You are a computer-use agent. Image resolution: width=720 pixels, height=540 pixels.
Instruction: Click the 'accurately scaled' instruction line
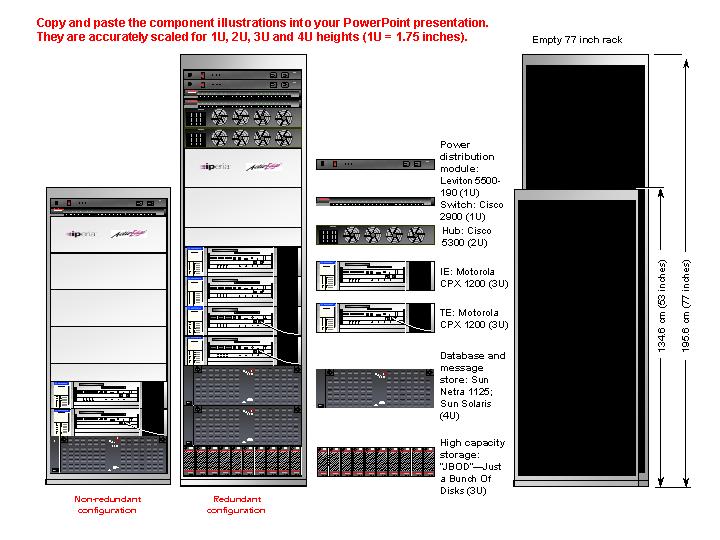click(252, 37)
